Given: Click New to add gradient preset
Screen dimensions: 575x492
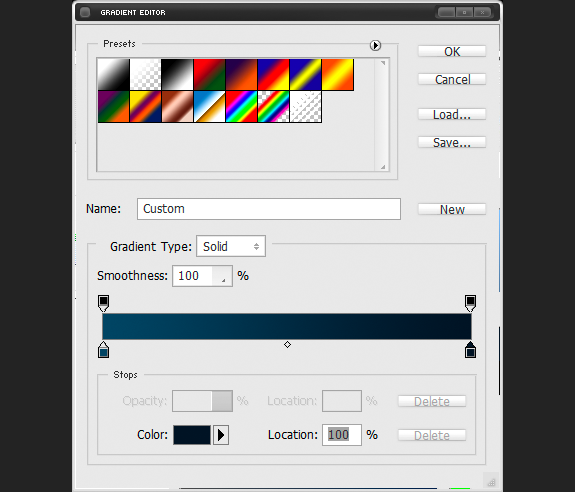Looking at the screenshot, I should coord(452,209).
